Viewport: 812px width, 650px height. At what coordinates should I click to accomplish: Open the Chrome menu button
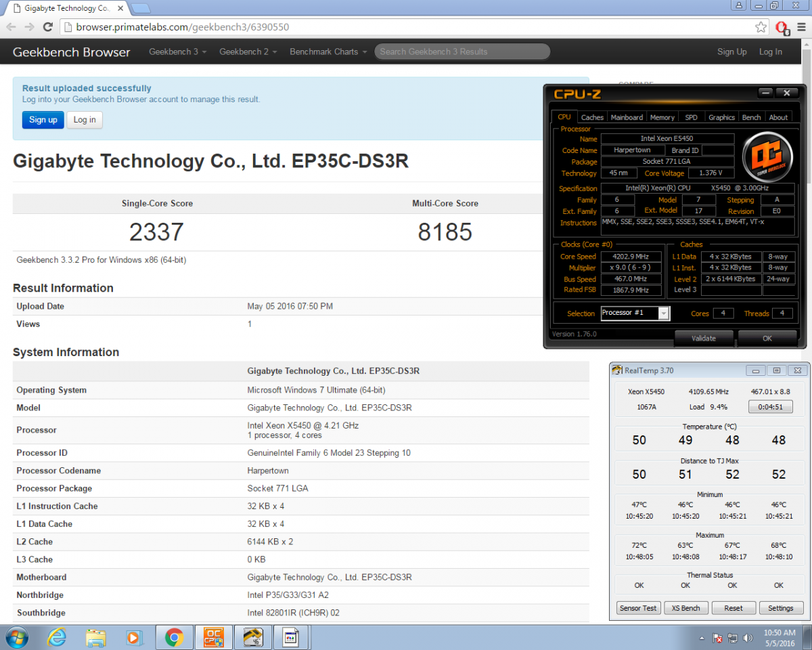pyautogui.click(x=800, y=28)
